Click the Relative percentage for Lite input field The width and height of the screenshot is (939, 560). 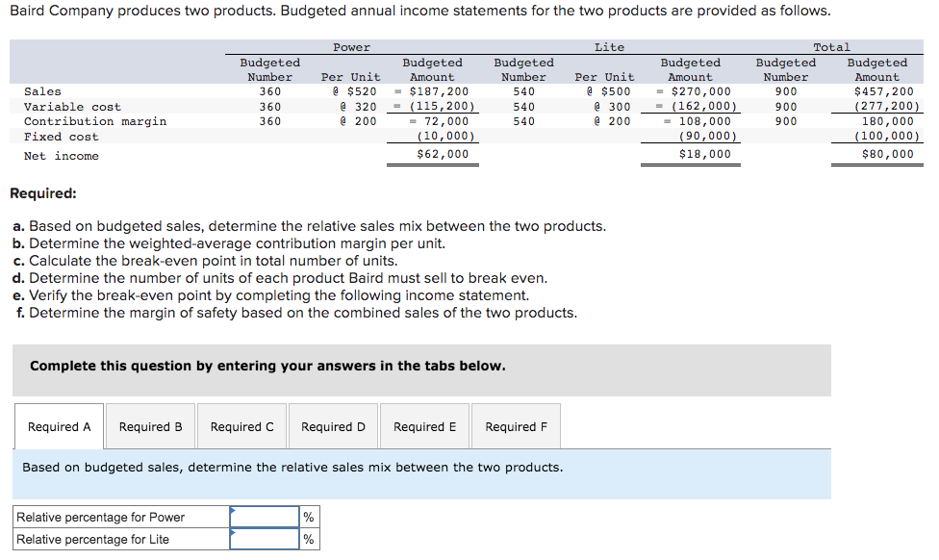265,539
